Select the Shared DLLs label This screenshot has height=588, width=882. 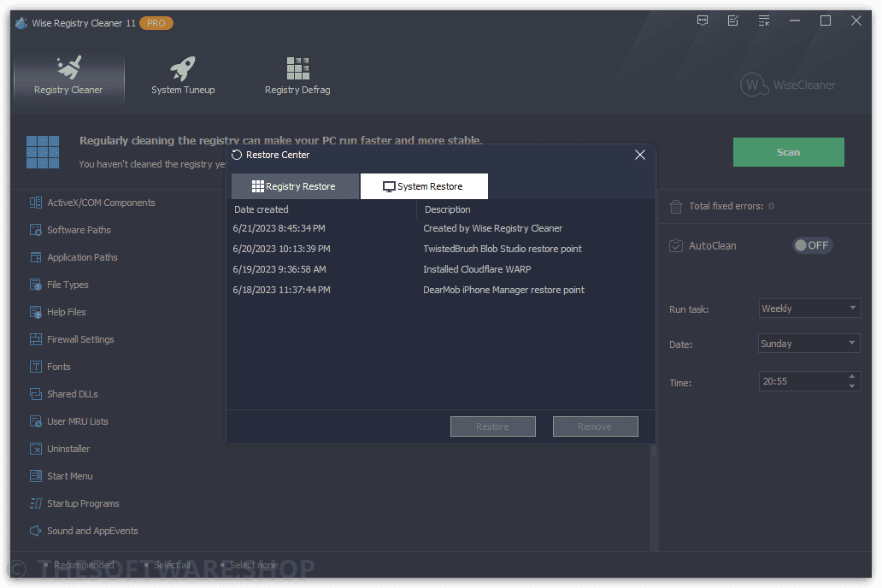(73, 394)
